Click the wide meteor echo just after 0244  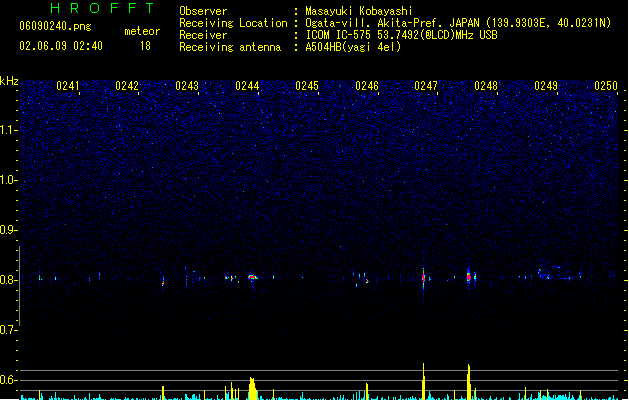click(x=253, y=277)
